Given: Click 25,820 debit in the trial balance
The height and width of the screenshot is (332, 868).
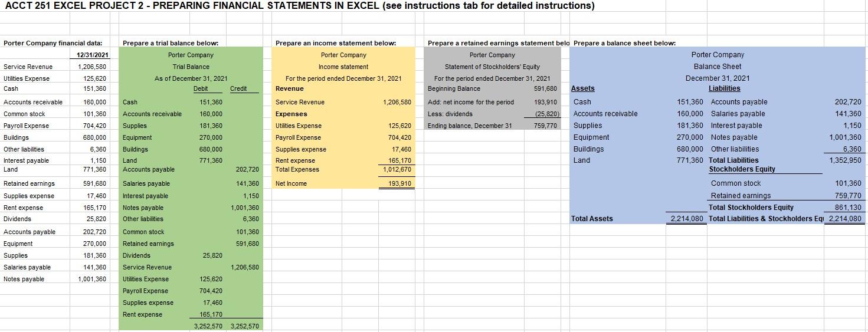Looking at the screenshot, I should click(212, 255).
